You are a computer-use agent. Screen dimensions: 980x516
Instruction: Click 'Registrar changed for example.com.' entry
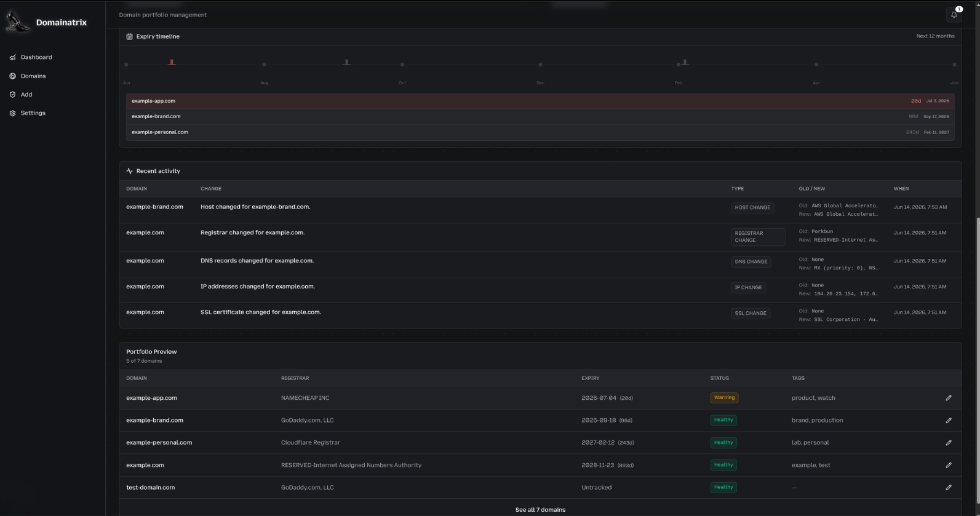point(252,233)
